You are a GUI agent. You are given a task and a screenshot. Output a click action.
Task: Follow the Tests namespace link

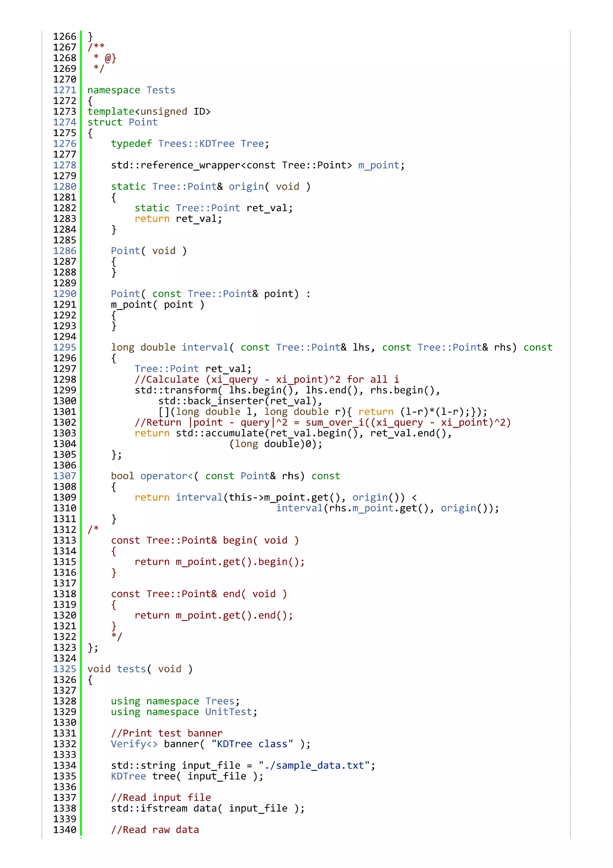[161, 90]
